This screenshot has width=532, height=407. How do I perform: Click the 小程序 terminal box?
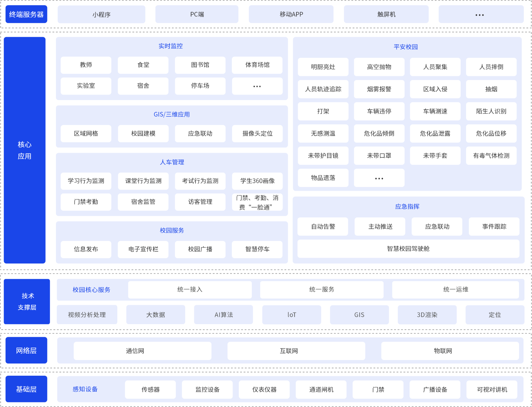(101, 14)
